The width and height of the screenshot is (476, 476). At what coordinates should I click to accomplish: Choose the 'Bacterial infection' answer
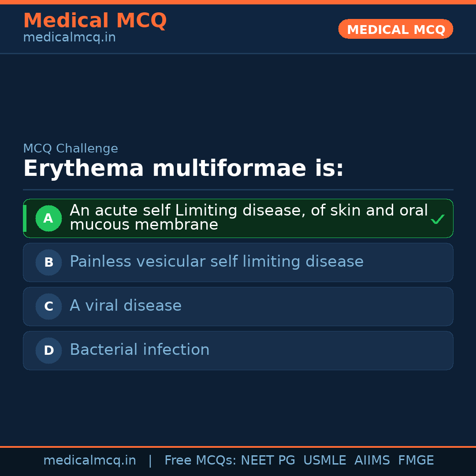139,350
